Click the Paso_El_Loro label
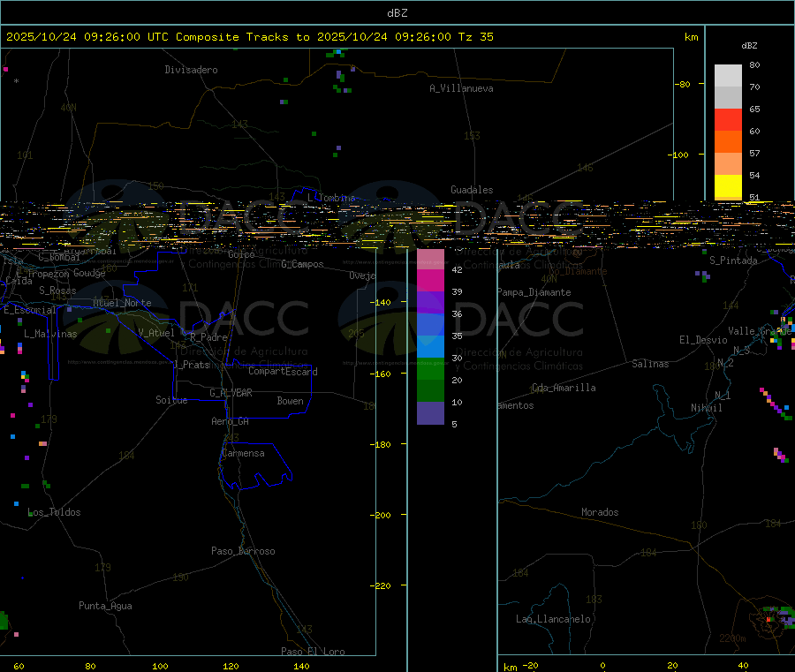Image resolution: width=795 pixels, height=672 pixels. point(313,651)
